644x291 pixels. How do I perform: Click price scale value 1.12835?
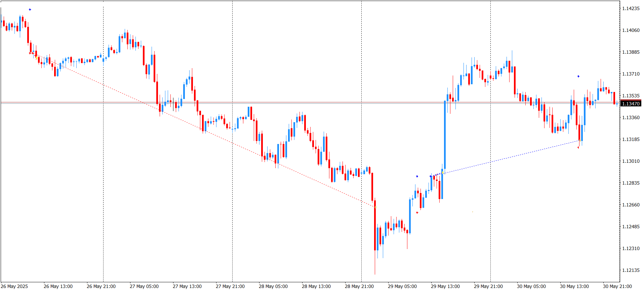pyautogui.click(x=631, y=183)
